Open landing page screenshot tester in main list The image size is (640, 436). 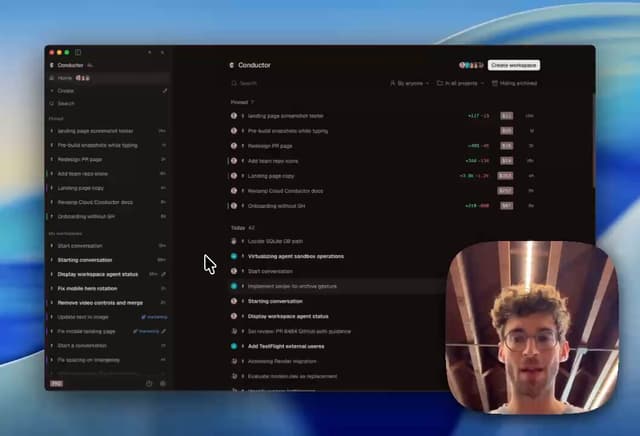tap(384, 116)
